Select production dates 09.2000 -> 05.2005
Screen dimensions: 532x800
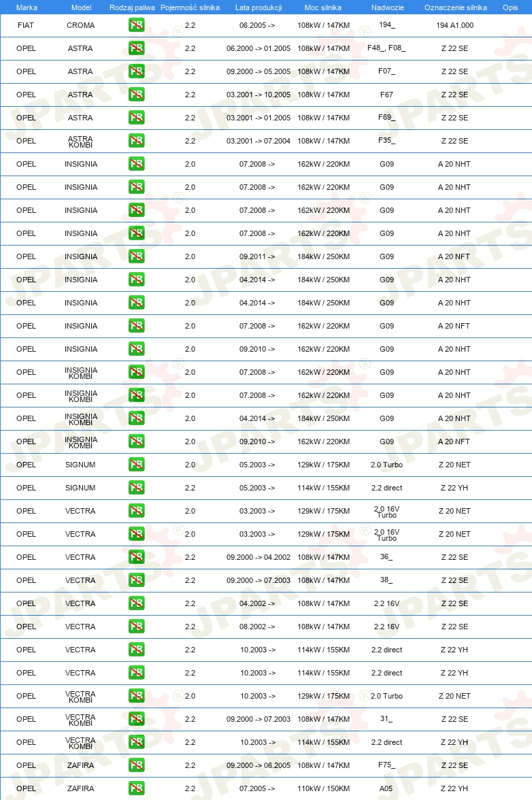pos(258,71)
